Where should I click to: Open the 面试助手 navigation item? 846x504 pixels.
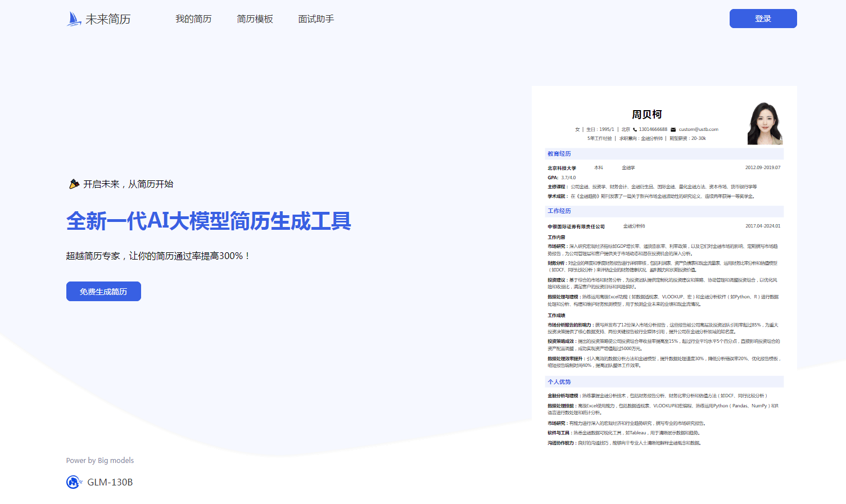tap(316, 19)
